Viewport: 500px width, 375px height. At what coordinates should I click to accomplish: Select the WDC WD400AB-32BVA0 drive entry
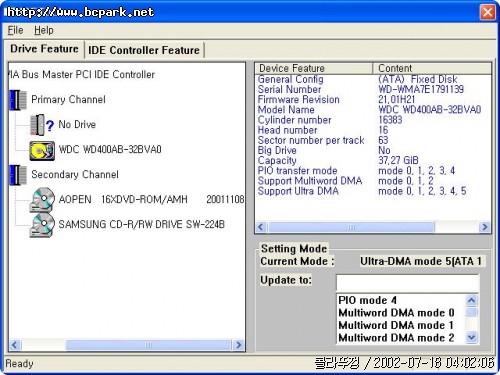click(x=110, y=149)
